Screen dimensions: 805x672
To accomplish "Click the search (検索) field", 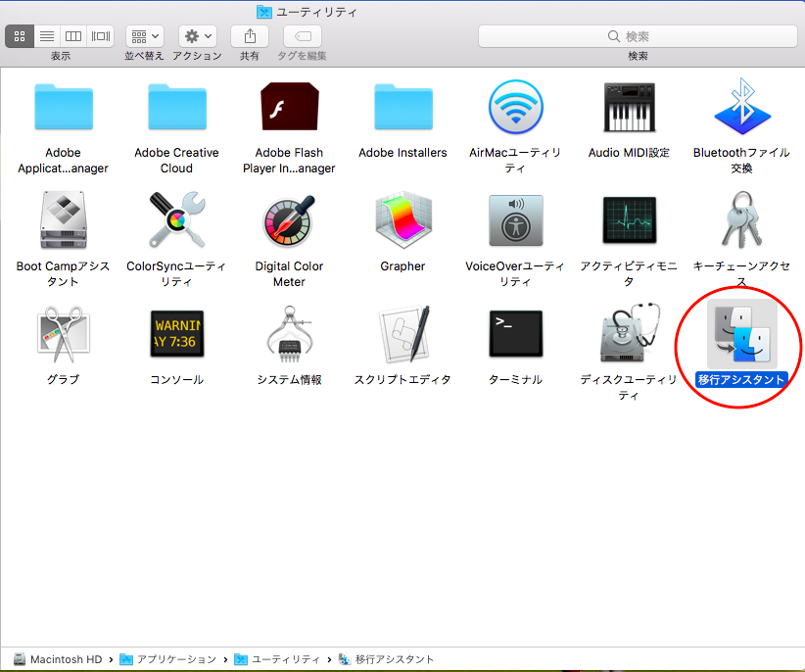I will pyautogui.click(x=638, y=36).
